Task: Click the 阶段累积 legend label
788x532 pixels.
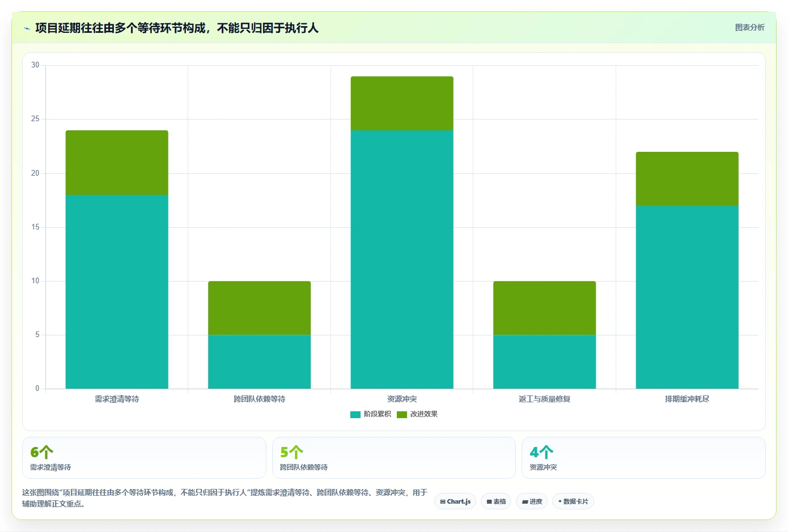Action: click(378, 414)
